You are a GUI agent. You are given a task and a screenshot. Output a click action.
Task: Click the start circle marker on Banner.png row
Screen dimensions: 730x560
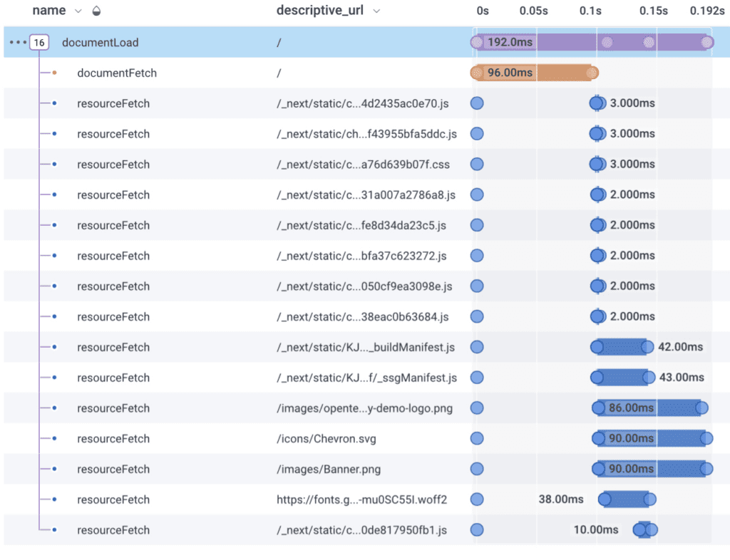[477, 469]
